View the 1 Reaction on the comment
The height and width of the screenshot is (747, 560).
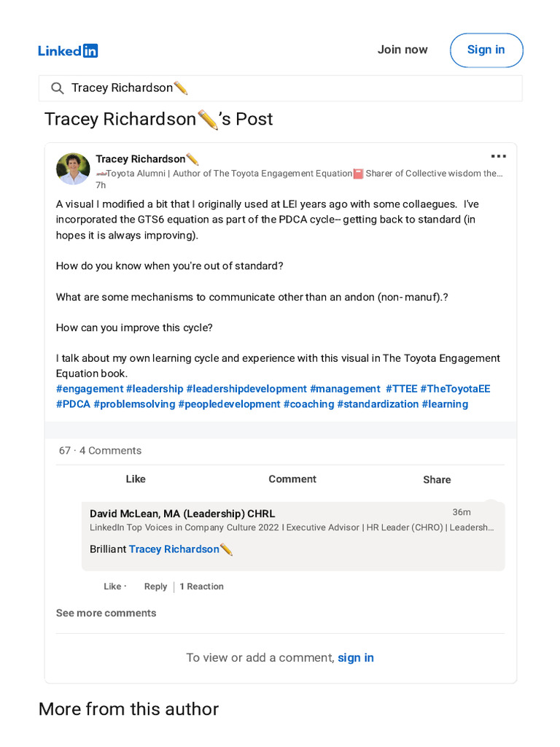pos(202,587)
